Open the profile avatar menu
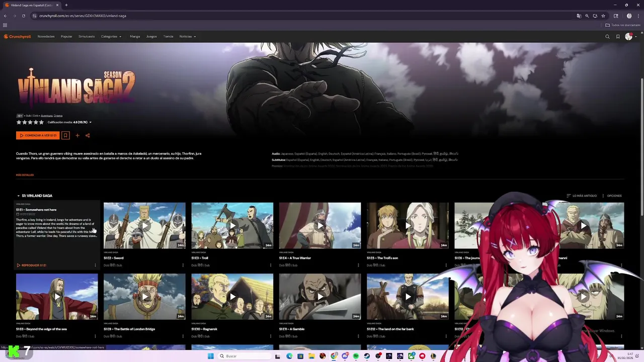 pyautogui.click(x=629, y=37)
